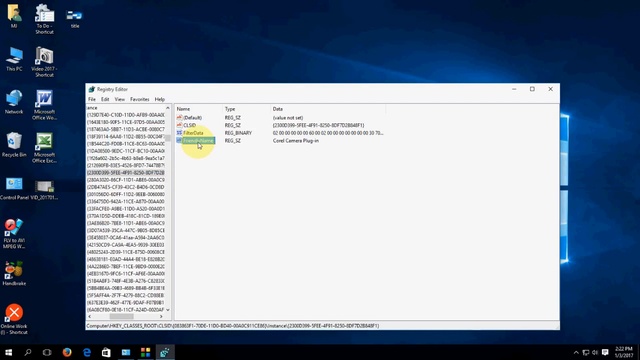The width and height of the screenshot is (640, 360).
Task: Click the volume icon in system tray
Action: pyautogui.click(x=595, y=352)
